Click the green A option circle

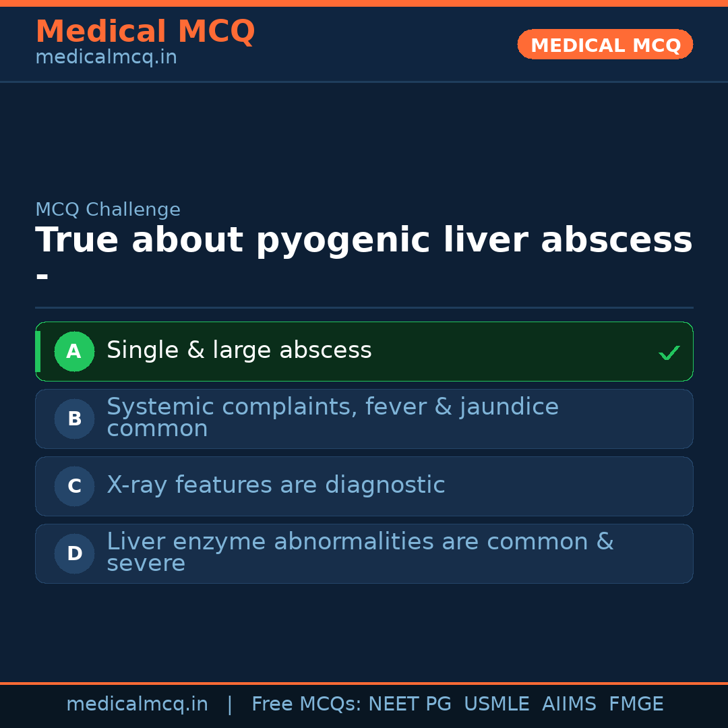click(x=74, y=351)
